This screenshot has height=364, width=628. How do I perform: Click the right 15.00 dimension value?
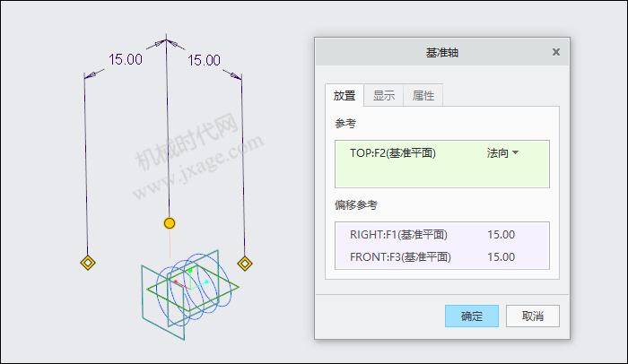point(204,60)
